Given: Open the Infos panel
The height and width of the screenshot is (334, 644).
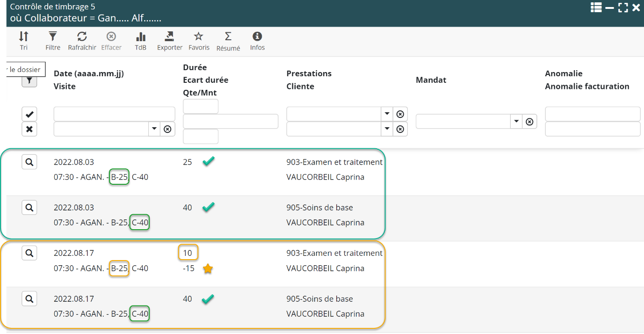Looking at the screenshot, I should pyautogui.click(x=257, y=41).
